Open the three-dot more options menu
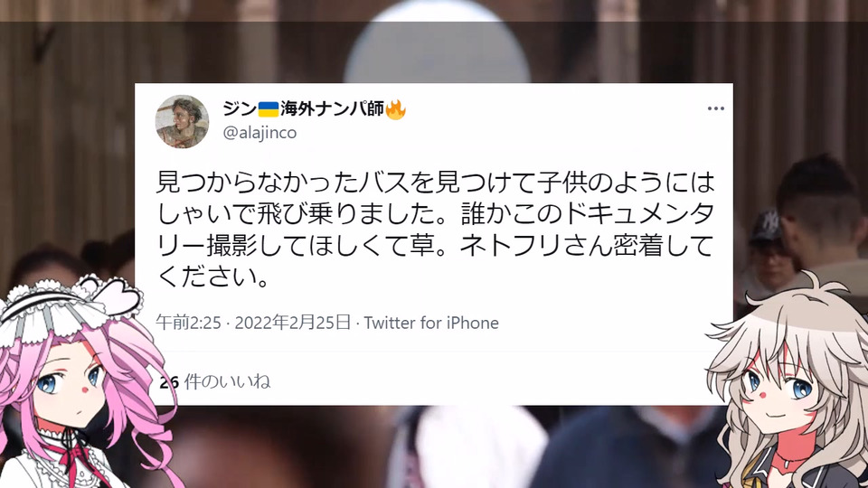Image resolution: width=868 pixels, height=488 pixels. [716, 108]
